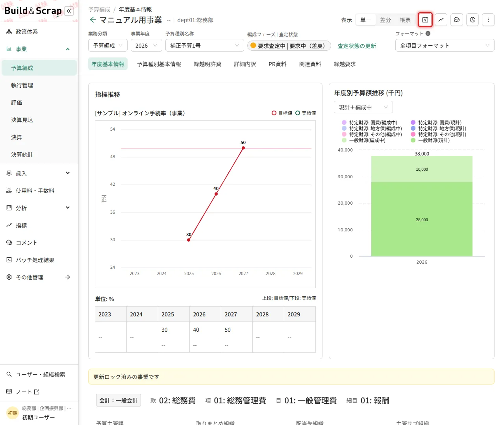504x425 pixels.
Task: Toggle legend entry 特定財源: その他(編成中)
Action: [x=372, y=135]
